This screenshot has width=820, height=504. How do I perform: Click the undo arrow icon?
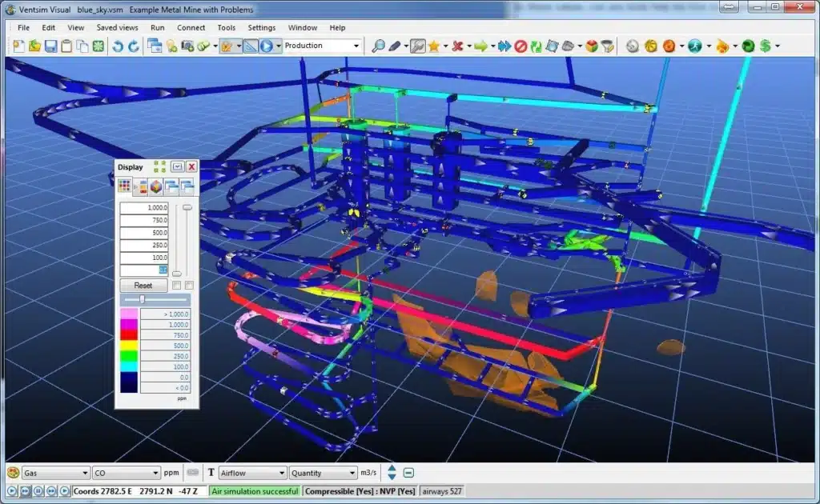[x=118, y=46]
